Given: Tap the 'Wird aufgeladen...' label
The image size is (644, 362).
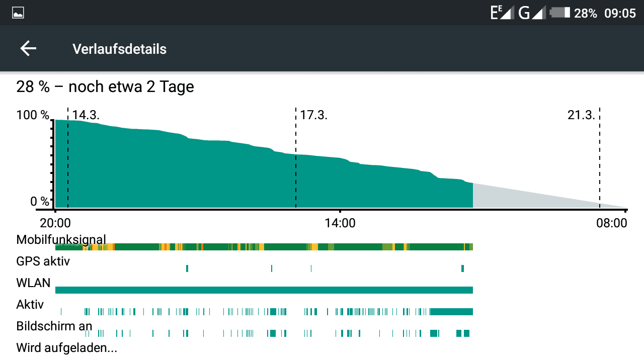Looking at the screenshot, I should (67, 348).
